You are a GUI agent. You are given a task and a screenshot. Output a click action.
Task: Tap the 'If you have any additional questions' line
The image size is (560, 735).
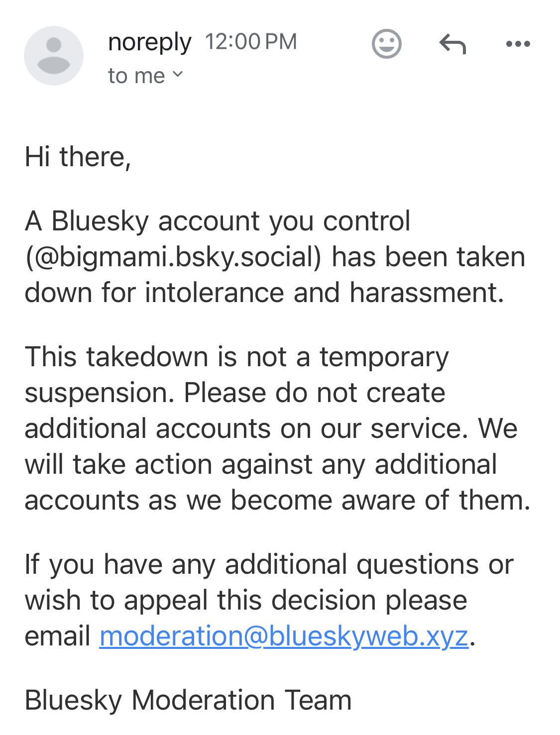269,565
